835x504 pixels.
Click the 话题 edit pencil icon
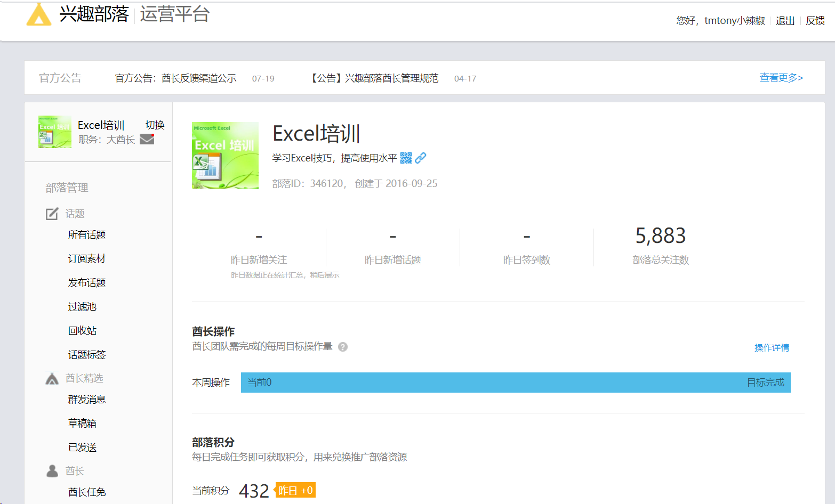[52, 214]
